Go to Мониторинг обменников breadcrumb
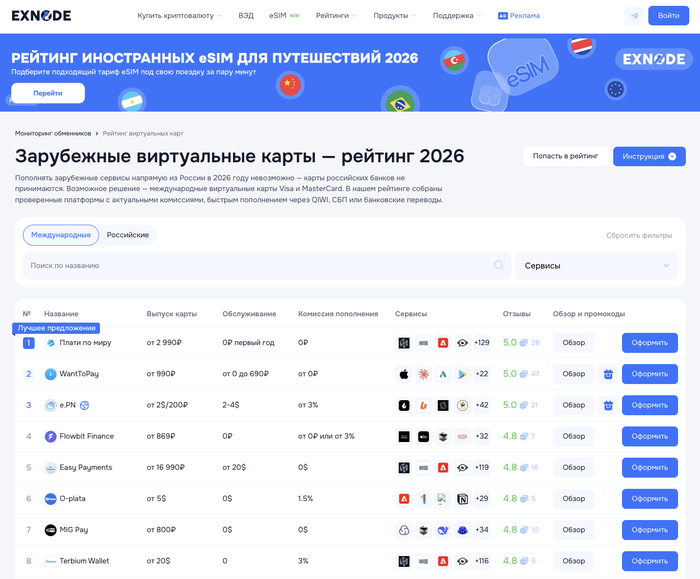This screenshot has width=700, height=579. tap(53, 133)
